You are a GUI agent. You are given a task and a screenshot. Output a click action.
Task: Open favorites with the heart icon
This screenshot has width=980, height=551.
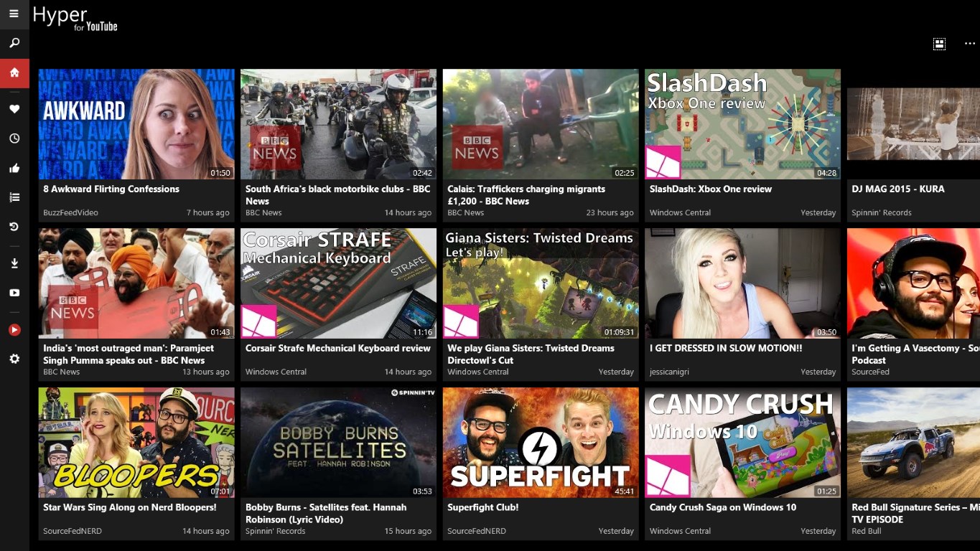click(14, 109)
